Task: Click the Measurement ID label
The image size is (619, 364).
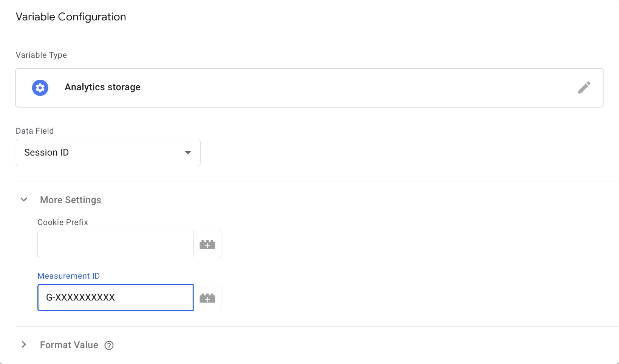Action: (x=68, y=276)
